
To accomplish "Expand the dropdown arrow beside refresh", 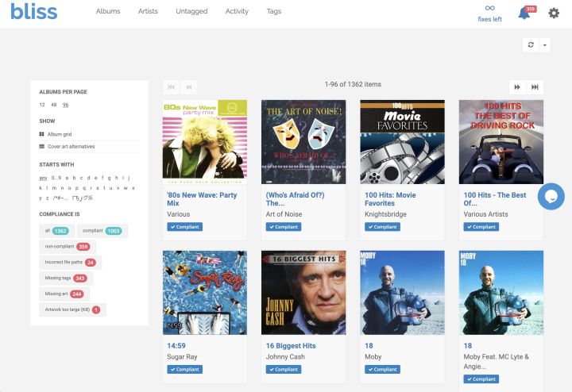I will tap(545, 44).
